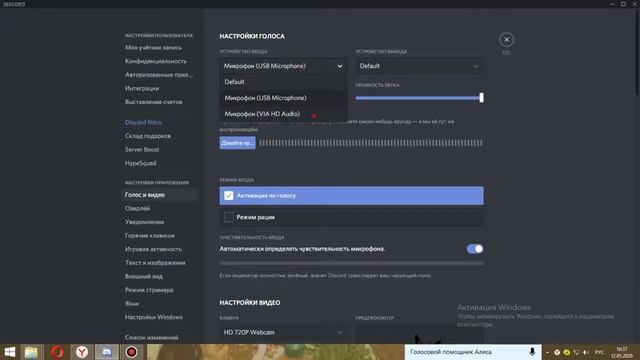This screenshot has height=360, width=640.
Task: Click microphone icon in Alice assistant bar
Action: 532,352
